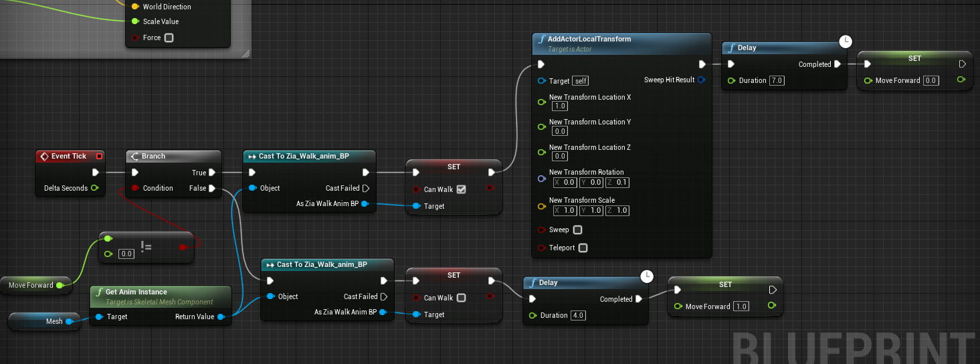
Task: Click the Sweep Hit Result output pin
Action: click(701, 80)
